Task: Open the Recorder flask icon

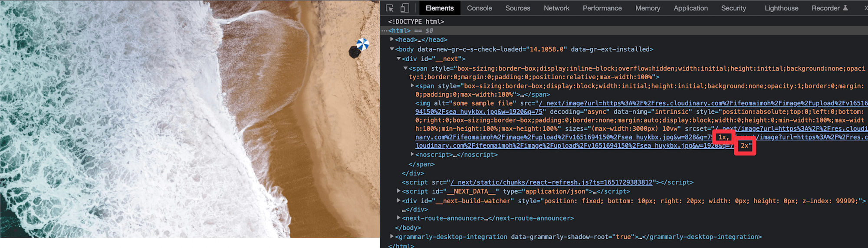Action: (x=845, y=8)
